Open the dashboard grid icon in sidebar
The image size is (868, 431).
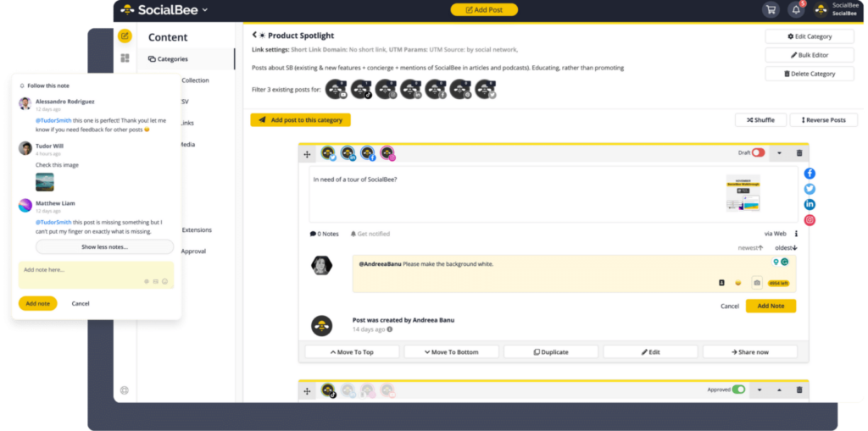pyautogui.click(x=125, y=58)
